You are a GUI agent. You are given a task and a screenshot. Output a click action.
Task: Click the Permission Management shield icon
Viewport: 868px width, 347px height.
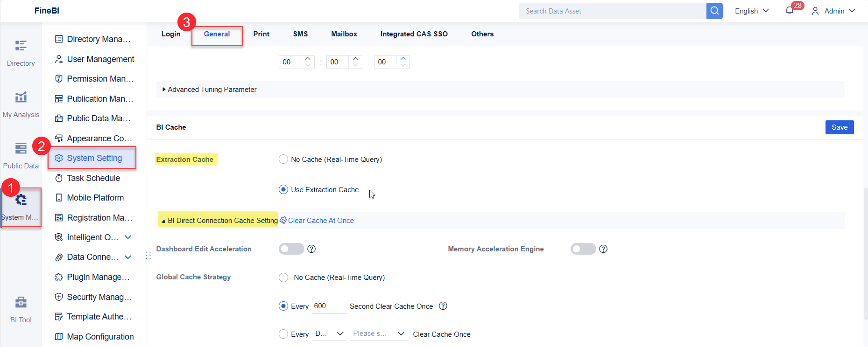[x=59, y=79]
